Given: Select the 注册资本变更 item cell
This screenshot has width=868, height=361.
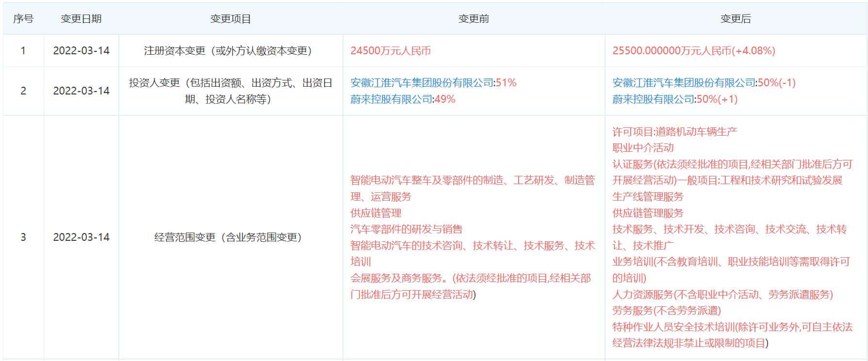Looking at the screenshot, I should (228, 51).
